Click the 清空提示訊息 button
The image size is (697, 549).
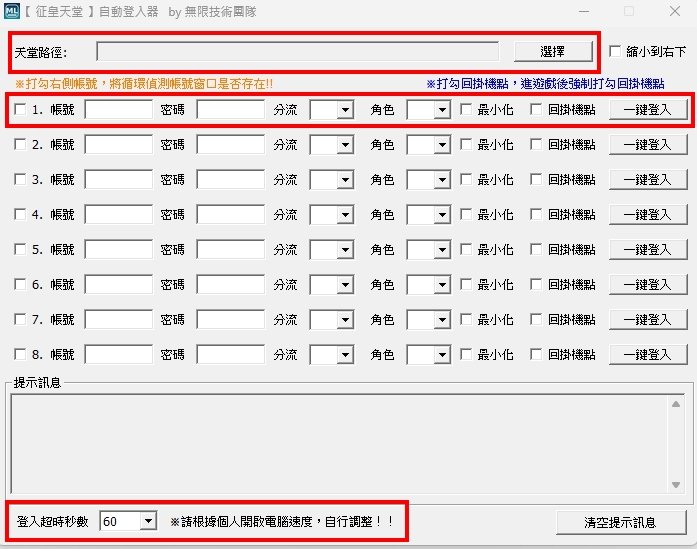621,522
